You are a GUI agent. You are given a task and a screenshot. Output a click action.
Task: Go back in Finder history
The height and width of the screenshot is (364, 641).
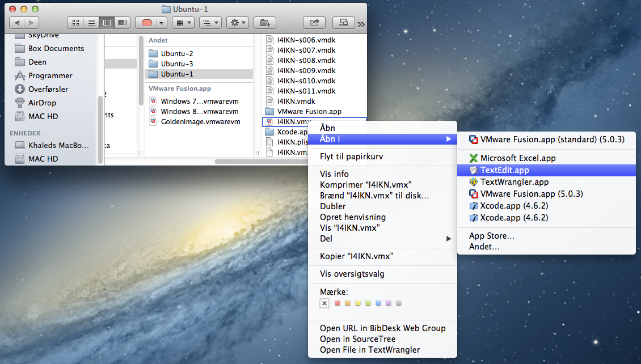tap(17, 23)
